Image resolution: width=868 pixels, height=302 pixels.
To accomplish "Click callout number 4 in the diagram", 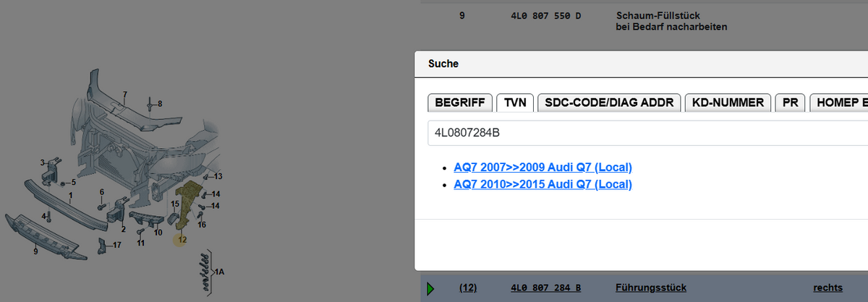I will pos(43,216).
